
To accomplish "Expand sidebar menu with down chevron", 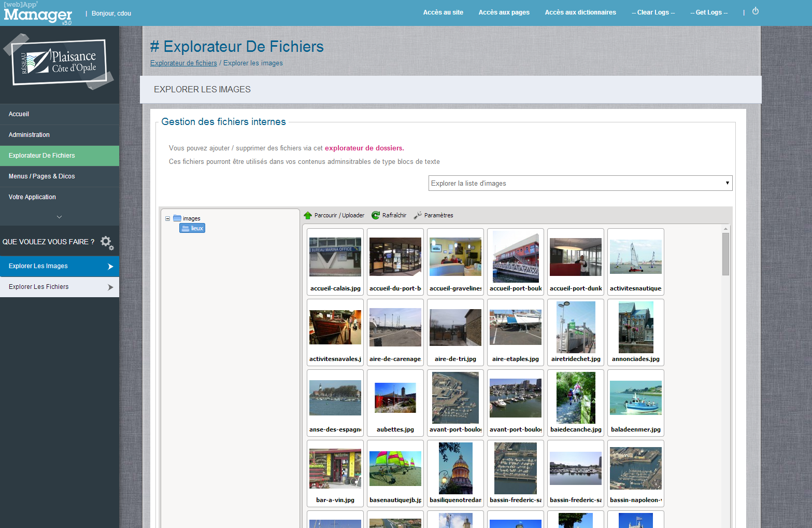I will click(60, 217).
